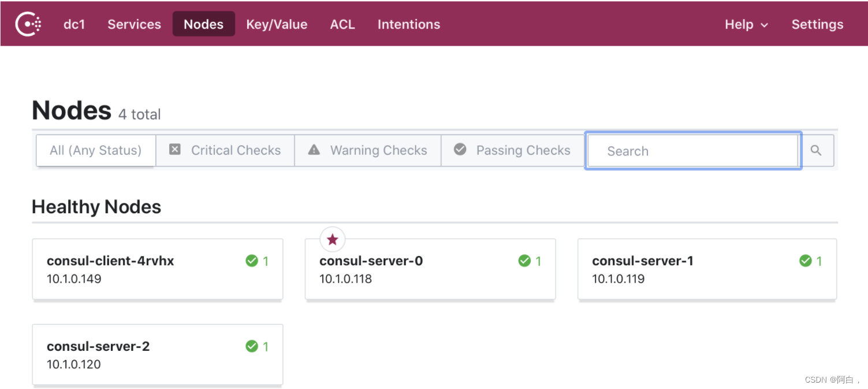Click the green check on consul-server-2
This screenshot has height=389, width=868.
(x=252, y=347)
